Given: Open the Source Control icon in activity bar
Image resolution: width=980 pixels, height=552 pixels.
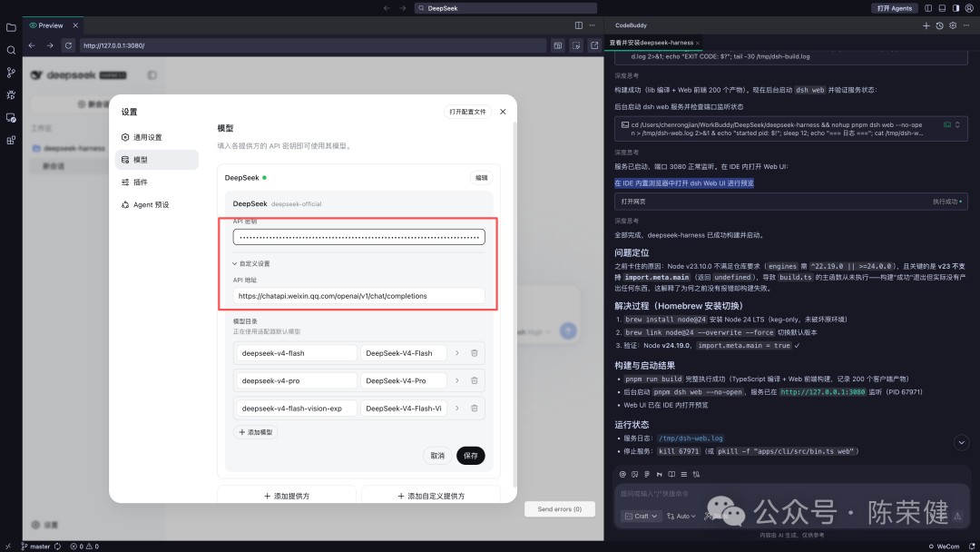Looking at the screenshot, I should (x=11, y=73).
